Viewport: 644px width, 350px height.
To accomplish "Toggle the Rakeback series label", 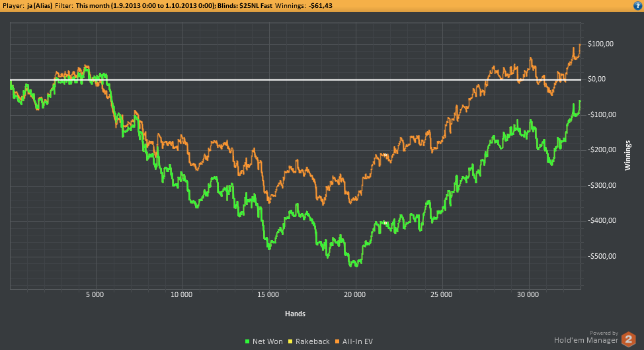I will click(x=313, y=341).
